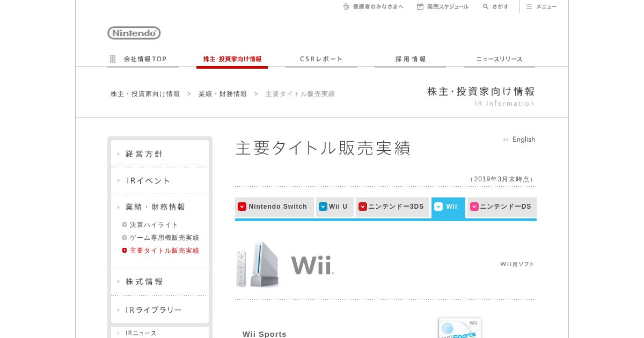Image resolution: width=644 pixels, height=338 pixels.
Task: Open the メニュー hamburger menu
Action: click(541, 6)
